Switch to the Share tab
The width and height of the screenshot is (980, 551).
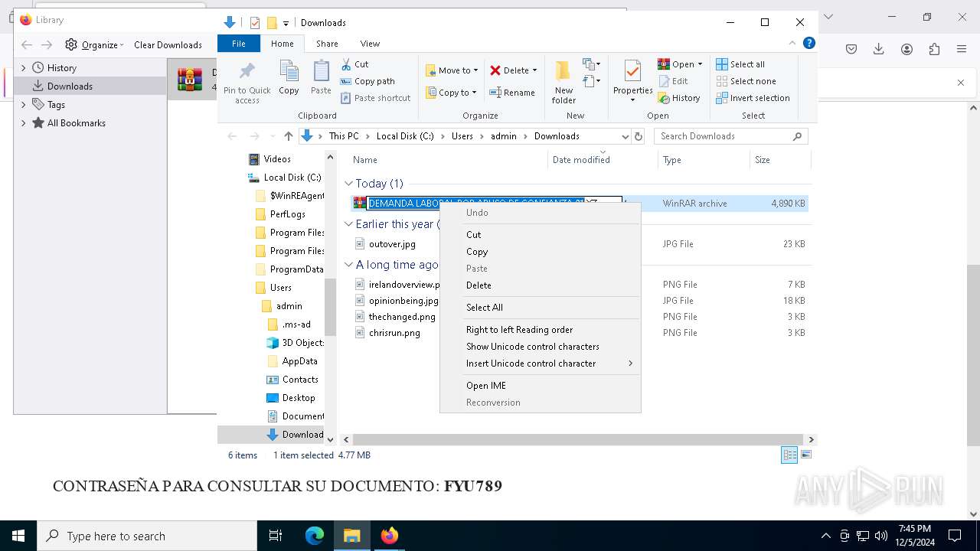327,44
